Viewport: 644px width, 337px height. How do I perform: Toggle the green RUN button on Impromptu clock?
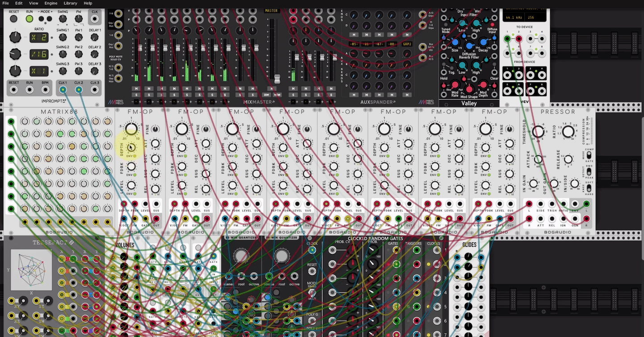tap(30, 19)
